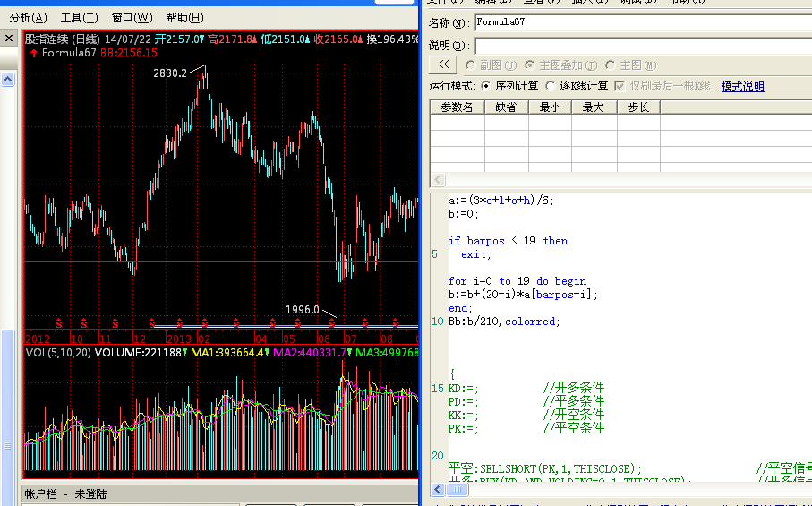Open the 模式说明 link
The height and width of the screenshot is (506, 812).
[742, 87]
